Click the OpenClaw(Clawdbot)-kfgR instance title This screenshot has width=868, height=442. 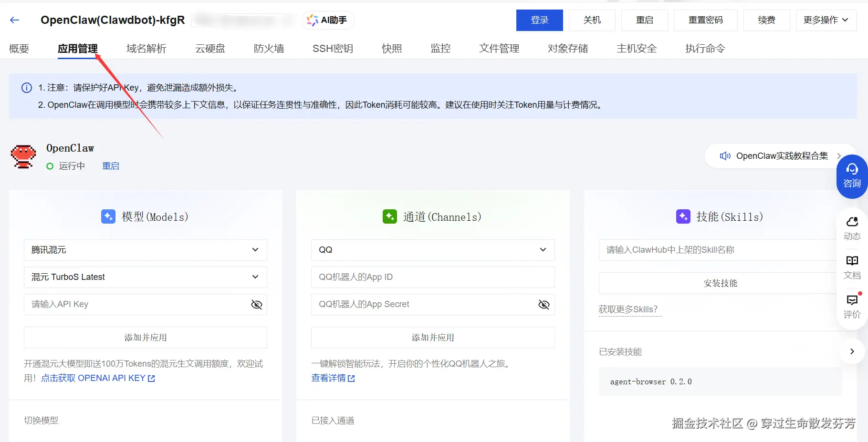tap(113, 20)
